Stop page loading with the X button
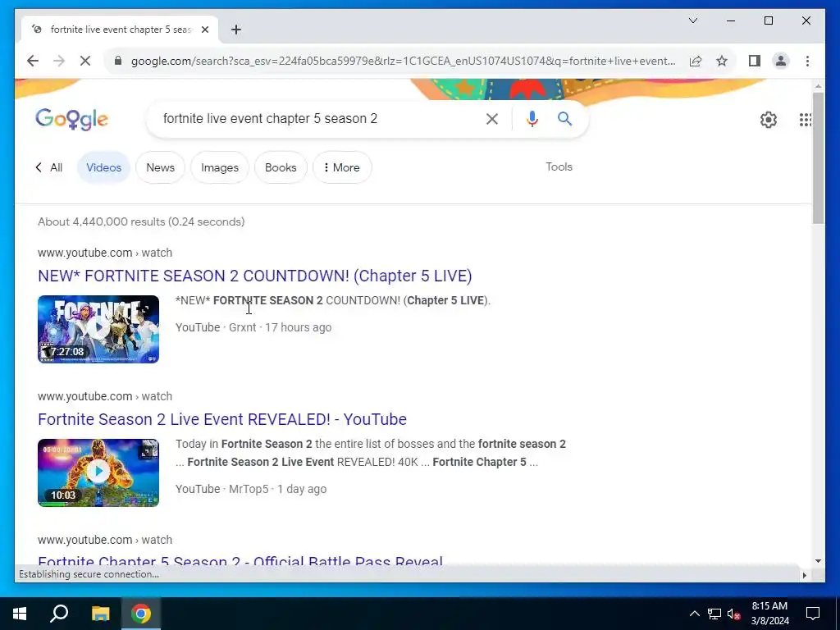The image size is (840, 630). (85, 61)
